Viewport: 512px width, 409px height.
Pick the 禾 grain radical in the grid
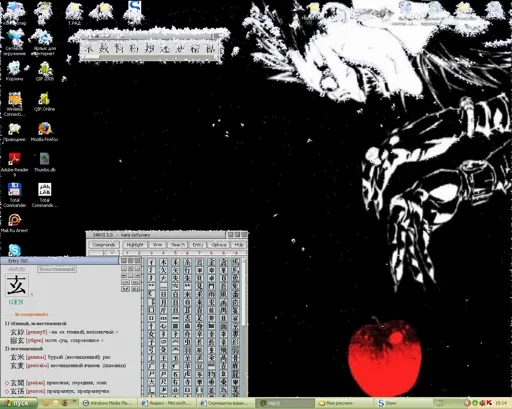pos(175,262)
